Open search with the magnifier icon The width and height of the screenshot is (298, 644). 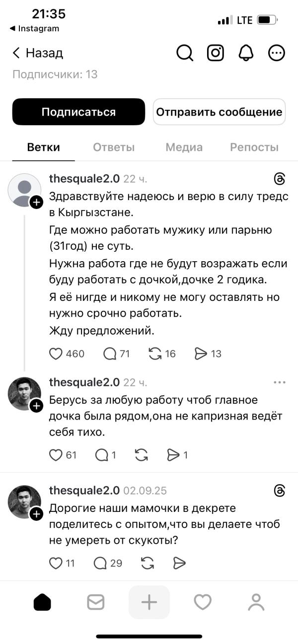[185, 53]
